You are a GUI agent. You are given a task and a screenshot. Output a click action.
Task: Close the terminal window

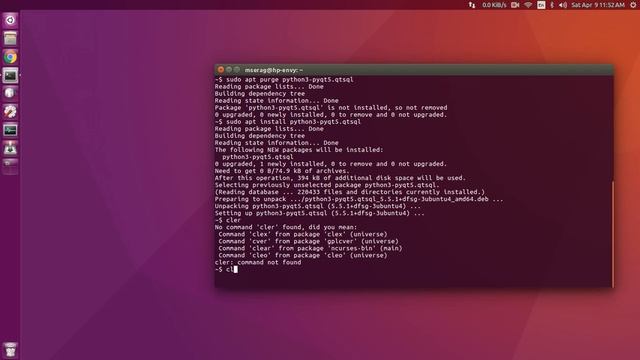click(221, 70)
